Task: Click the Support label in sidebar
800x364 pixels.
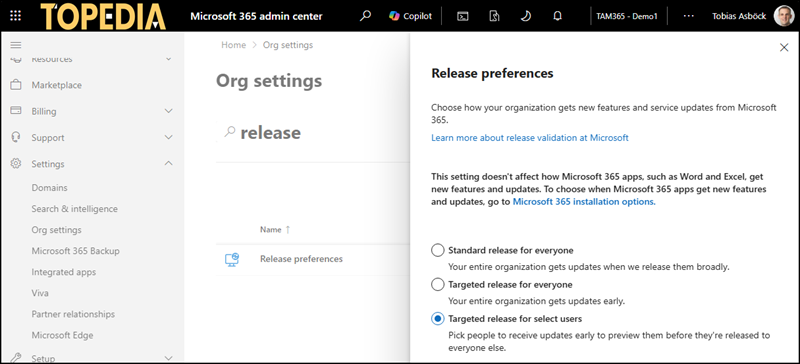Action: coord(48,138)
